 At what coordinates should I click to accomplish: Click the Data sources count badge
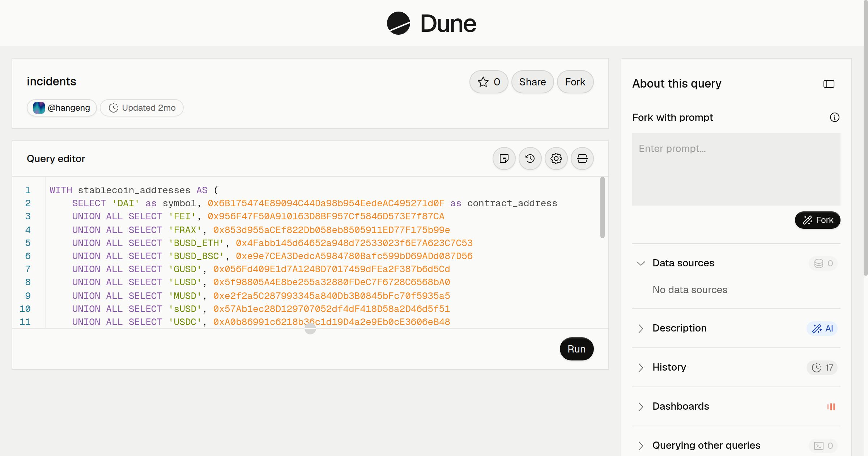(823, 263)
